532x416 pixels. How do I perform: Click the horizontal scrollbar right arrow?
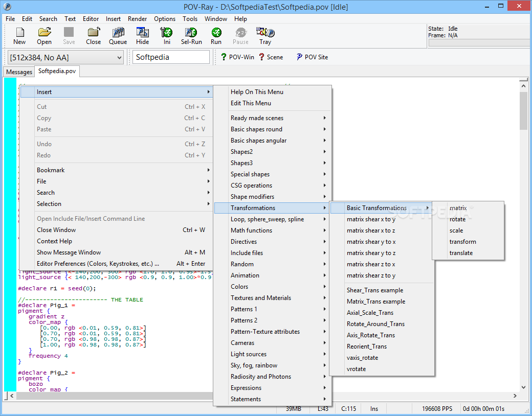tap(515, 396)
